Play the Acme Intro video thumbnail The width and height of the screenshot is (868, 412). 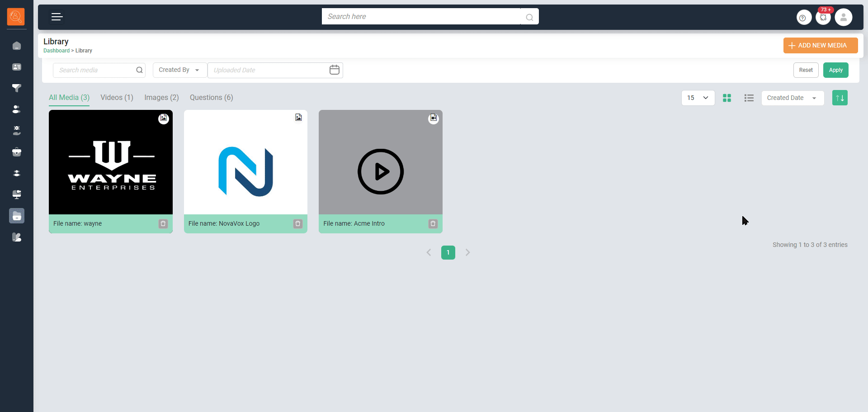pyautogui.click(x=380, y=172)
